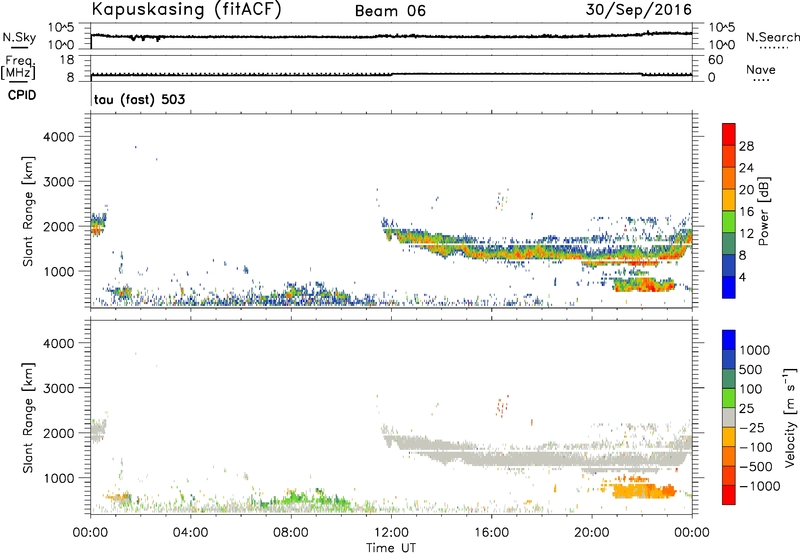Click the title "Kapuskasing (fitACF)"
The image size is (800, 554).
(x=186, y=9)
